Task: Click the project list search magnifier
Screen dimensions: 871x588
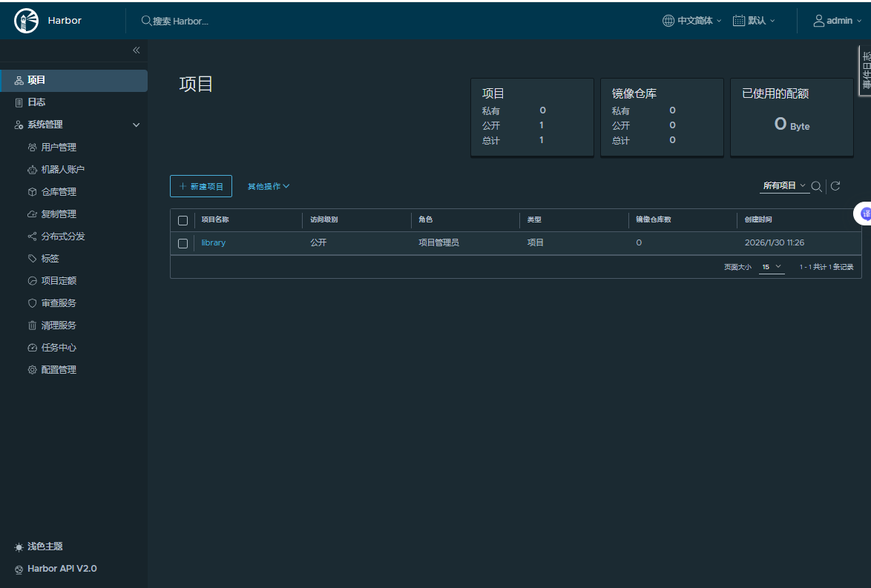Action: point(816,187)
